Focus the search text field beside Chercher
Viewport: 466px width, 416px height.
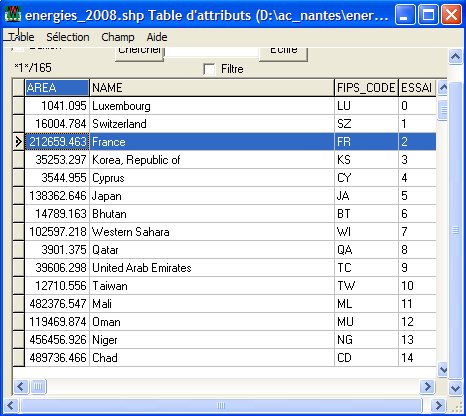click(x=212, y=52)
